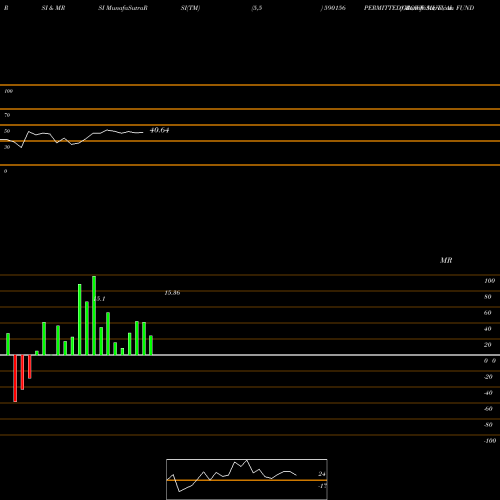500x500 pixels.
Task: Click the 30 level label on RSI axis
Action: [x=7, y=147]
